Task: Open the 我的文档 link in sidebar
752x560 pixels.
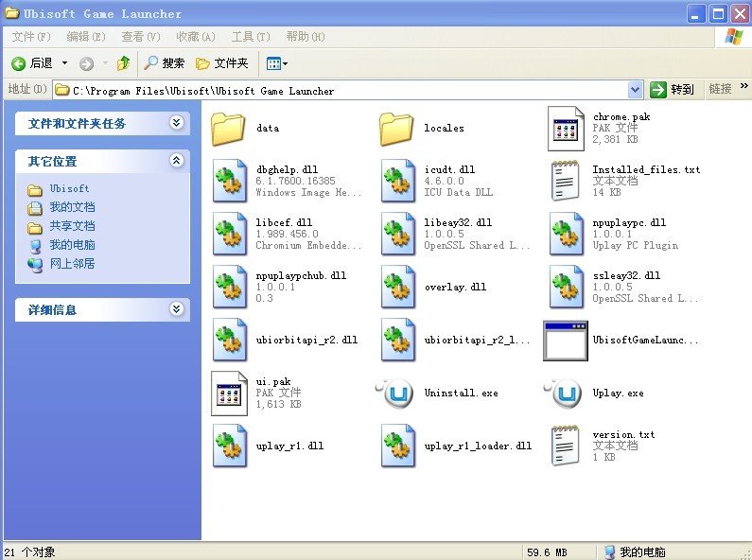Action: click(x=72, y=207)
